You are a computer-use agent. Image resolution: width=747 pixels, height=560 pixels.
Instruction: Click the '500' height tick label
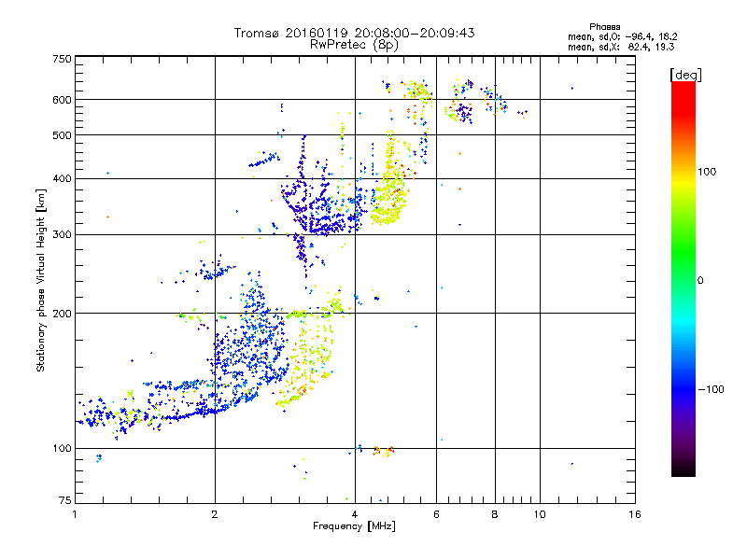(62, 135)
